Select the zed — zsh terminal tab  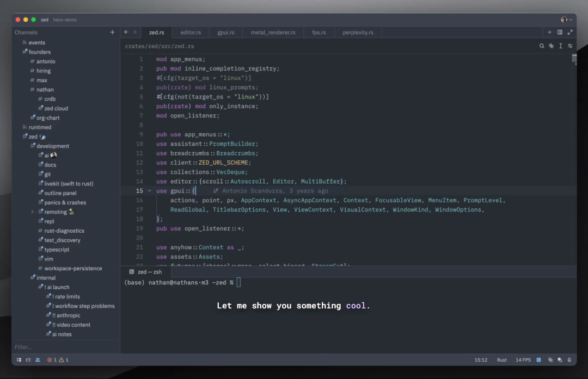coord(146,272)
